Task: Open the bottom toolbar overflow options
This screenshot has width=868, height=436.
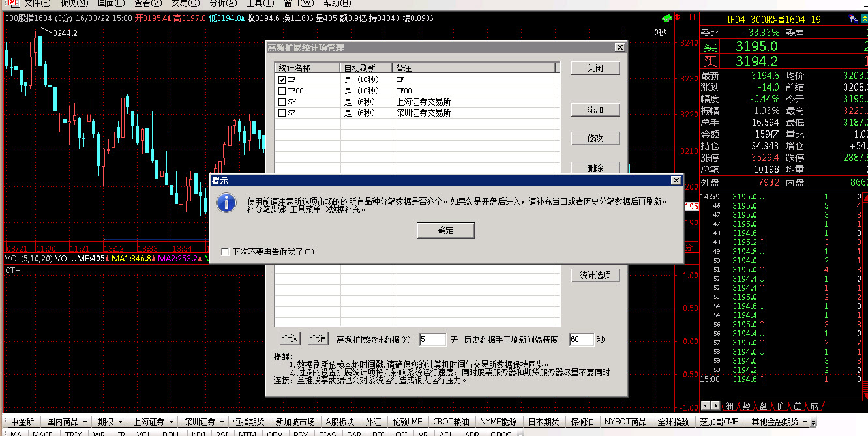Action: click(x=813, y=422)
